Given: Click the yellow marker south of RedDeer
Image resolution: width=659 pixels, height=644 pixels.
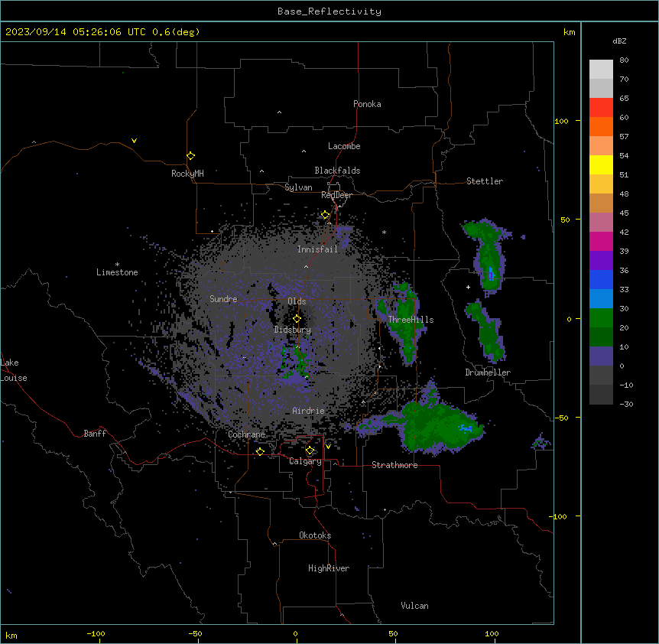Looking at the screenshot, I should coord(326,215).
